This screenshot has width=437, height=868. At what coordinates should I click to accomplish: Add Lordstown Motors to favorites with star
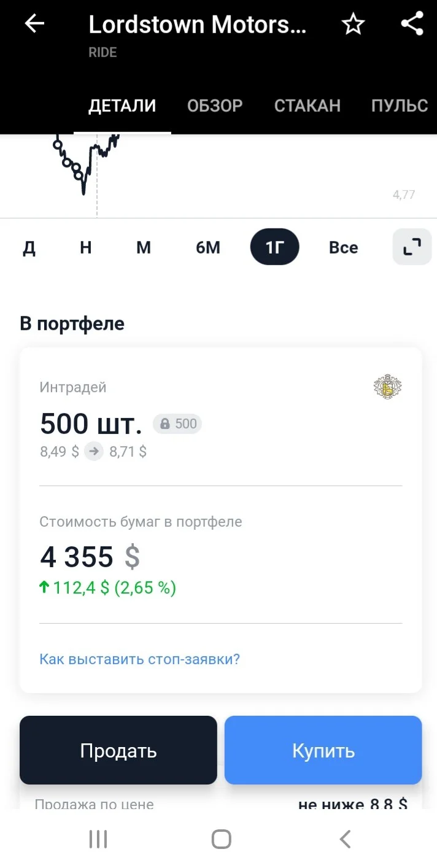[353, 25]
